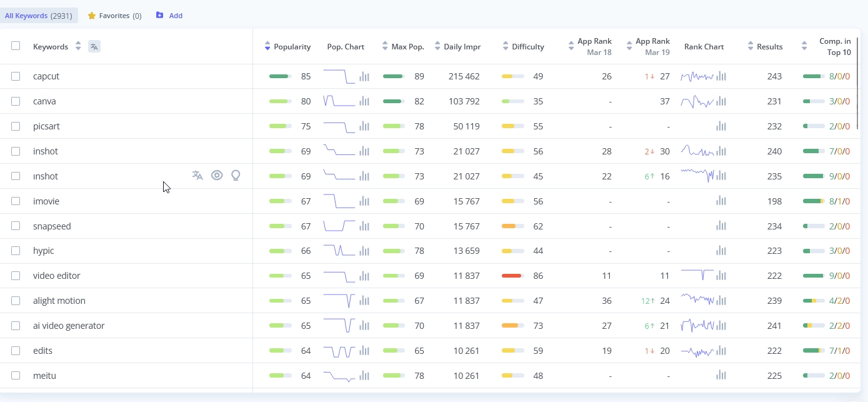The image size is (868, 402).
Task: Open popularity bar chart icon for video editor
Action: 364,276
